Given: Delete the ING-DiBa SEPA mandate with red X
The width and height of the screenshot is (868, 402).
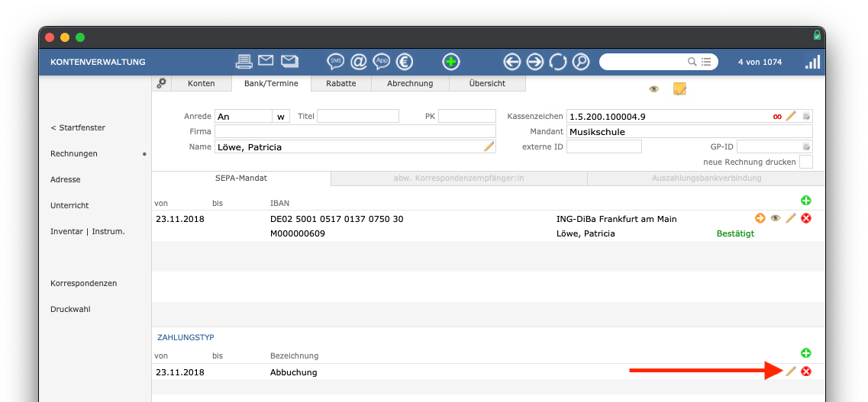Looking at the screenshot, I should point(806,218).
